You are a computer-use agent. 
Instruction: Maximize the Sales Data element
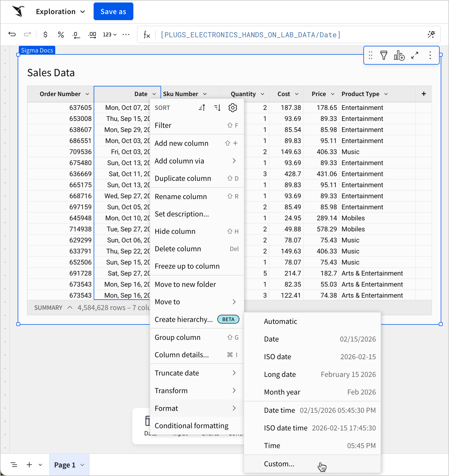[x=415, y=55]
